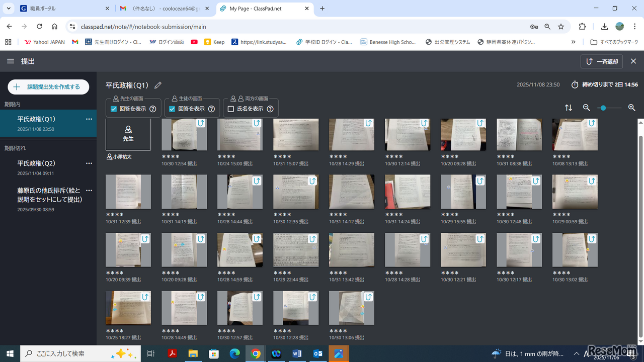The image size is (644, 362).
Task: Open options menu for 藤原氏の他氏排斥 assignment
Action: [89, 191]
